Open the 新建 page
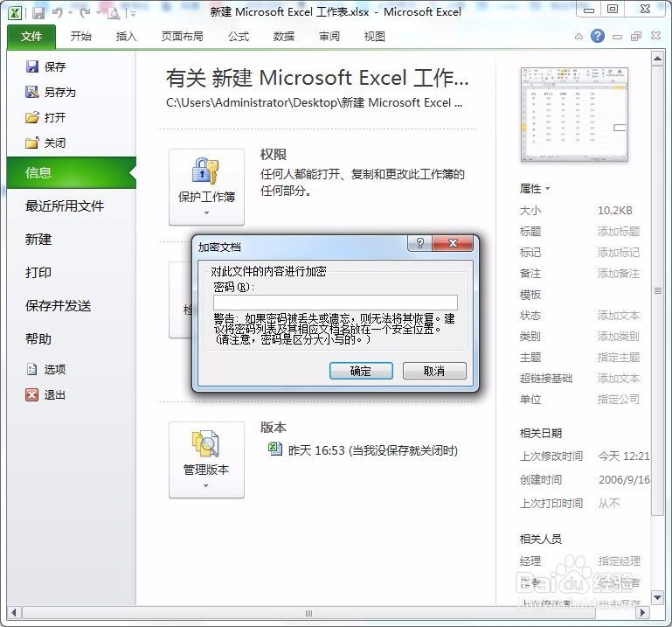The image size is (672, 627). point(38,239)
